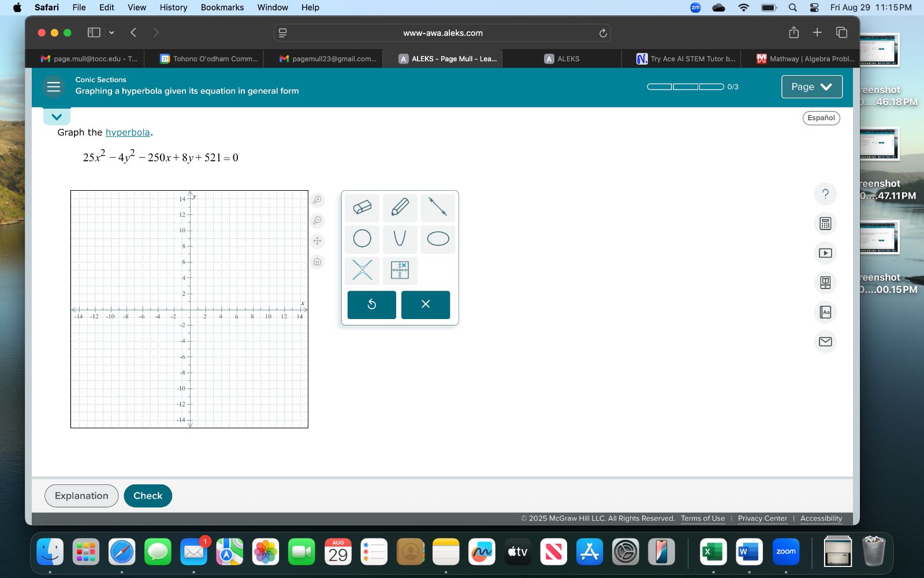The image size is (924, 578).
Task: Select the point coordinate entry tool
Action: (400, 270)
